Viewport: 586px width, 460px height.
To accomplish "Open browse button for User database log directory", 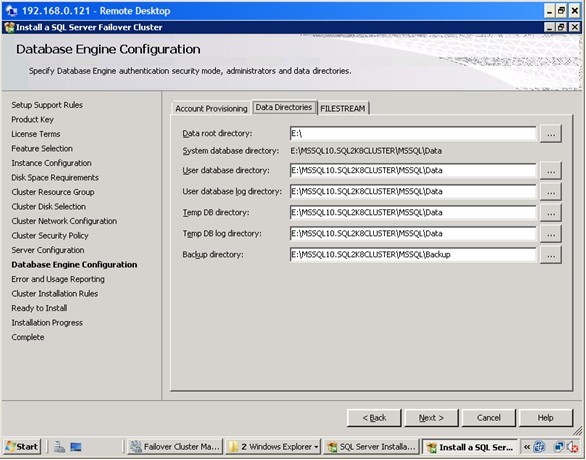I will click(550, 192).
